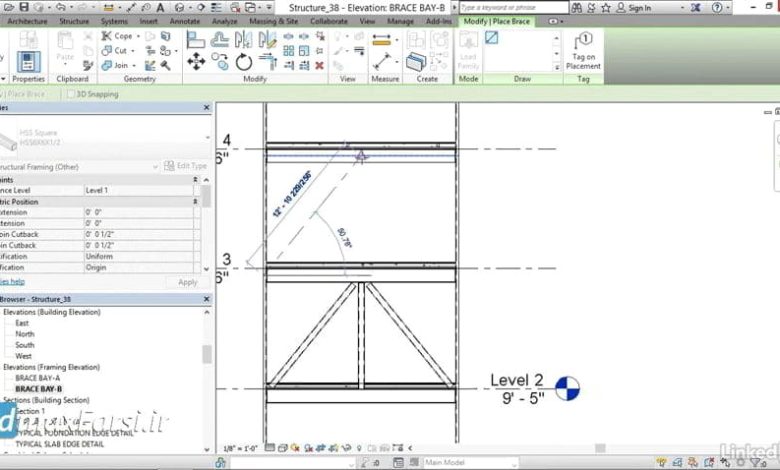Click the Sign In button
Screen dimensions: 780x470
(x=634, y=7)
